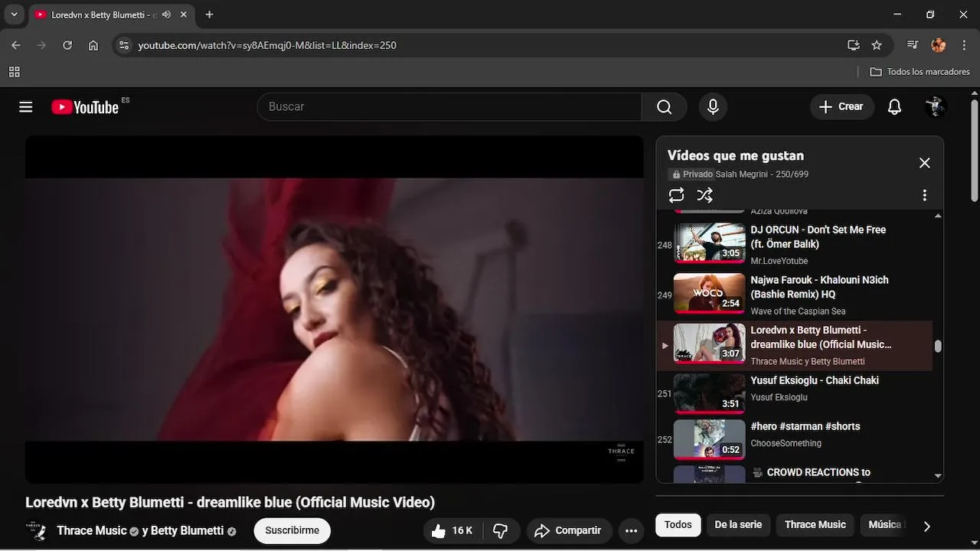Select the De la serie chip
980x551 pixels.
tap(738, 525)
